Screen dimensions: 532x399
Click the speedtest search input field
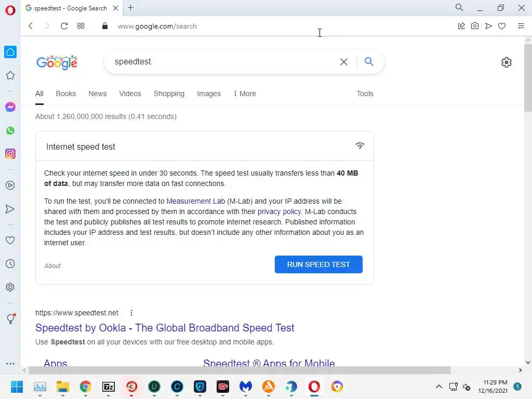click(224, 62)
